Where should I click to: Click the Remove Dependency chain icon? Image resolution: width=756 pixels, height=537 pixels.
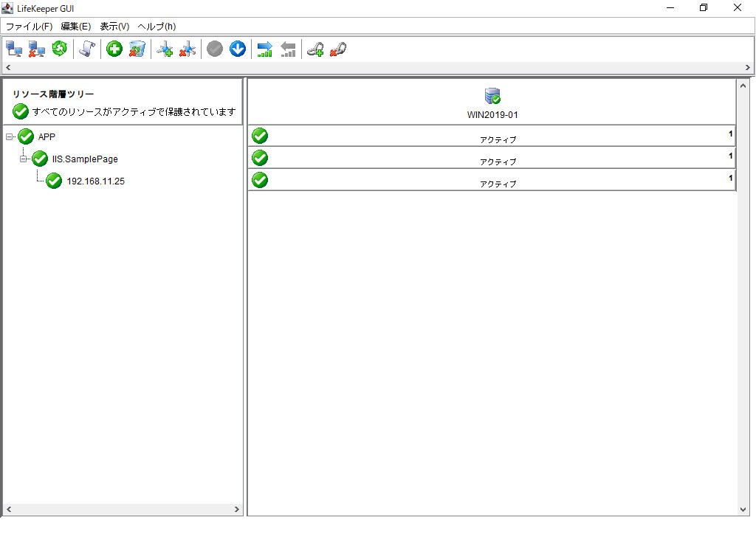point(338,49)
